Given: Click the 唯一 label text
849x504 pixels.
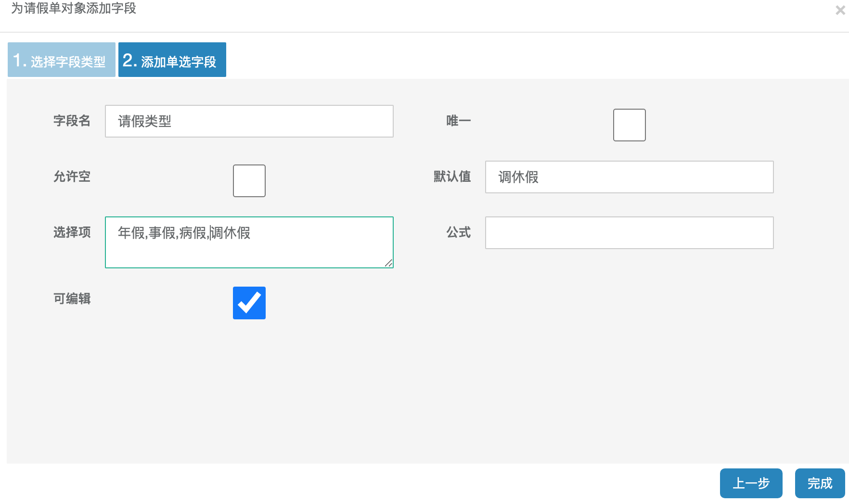Looking at the screenshot, I should [457, 121].
